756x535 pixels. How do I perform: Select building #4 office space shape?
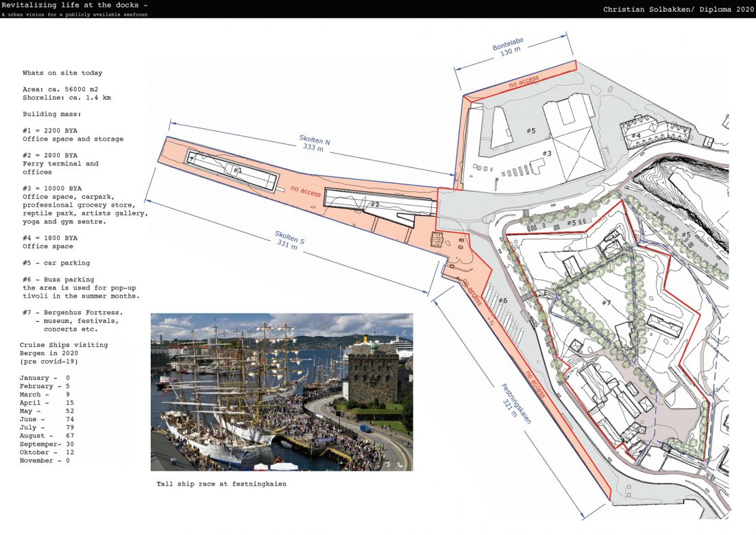(637, 136)
